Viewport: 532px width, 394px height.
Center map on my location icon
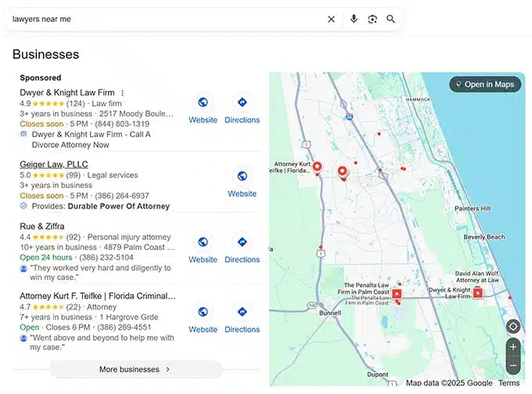coord(513,327)
